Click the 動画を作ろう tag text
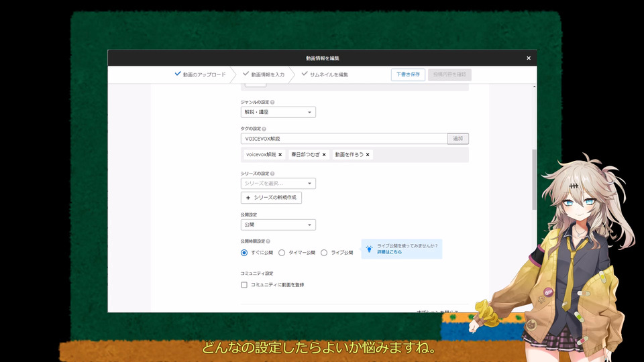 [x=349, y=155]
